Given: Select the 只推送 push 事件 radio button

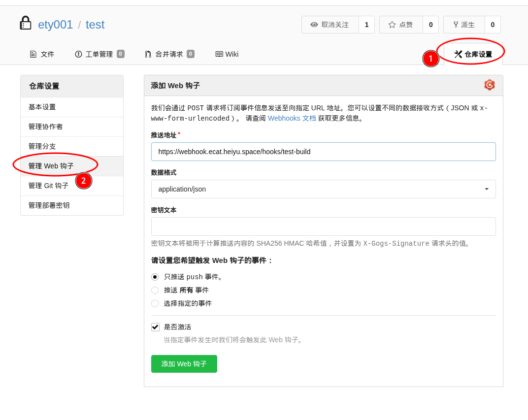Looking at the screenshot, I should (x=155, y=277).
